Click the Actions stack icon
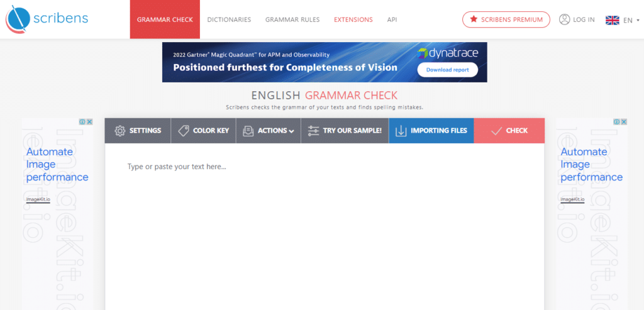The height and width of the screenshot is (310, 644). [x=248, y=131]
